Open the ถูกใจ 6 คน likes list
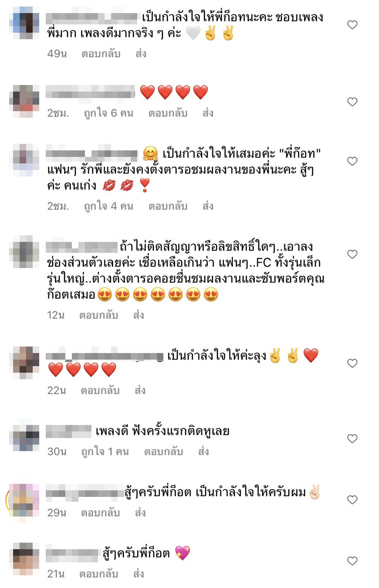 [108, 113]
